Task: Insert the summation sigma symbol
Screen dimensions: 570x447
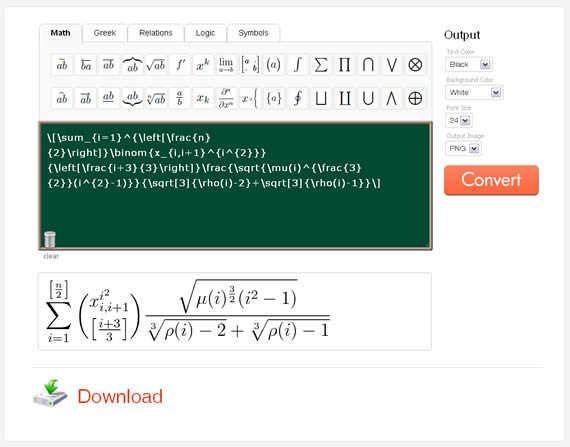Action: coord(321,65)
